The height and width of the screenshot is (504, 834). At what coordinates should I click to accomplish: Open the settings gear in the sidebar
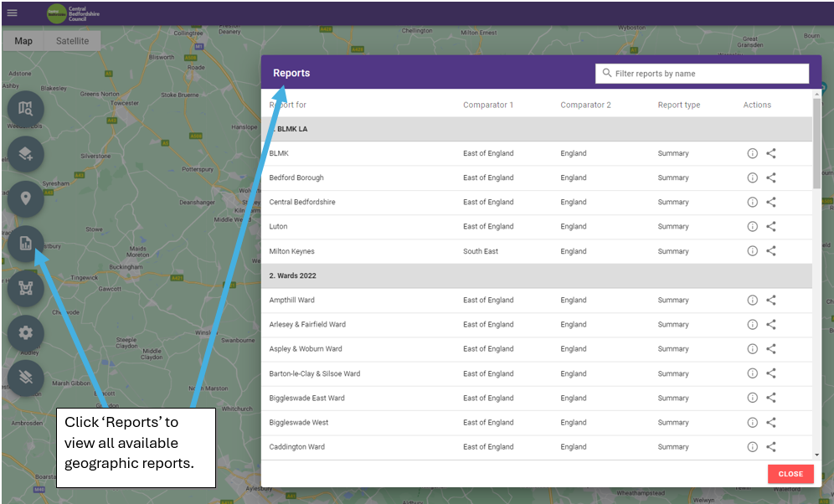[25, 333]
